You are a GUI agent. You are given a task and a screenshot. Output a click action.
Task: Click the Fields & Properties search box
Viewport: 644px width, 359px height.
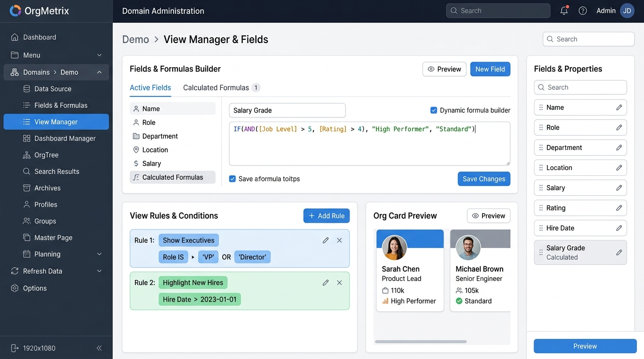580,87
